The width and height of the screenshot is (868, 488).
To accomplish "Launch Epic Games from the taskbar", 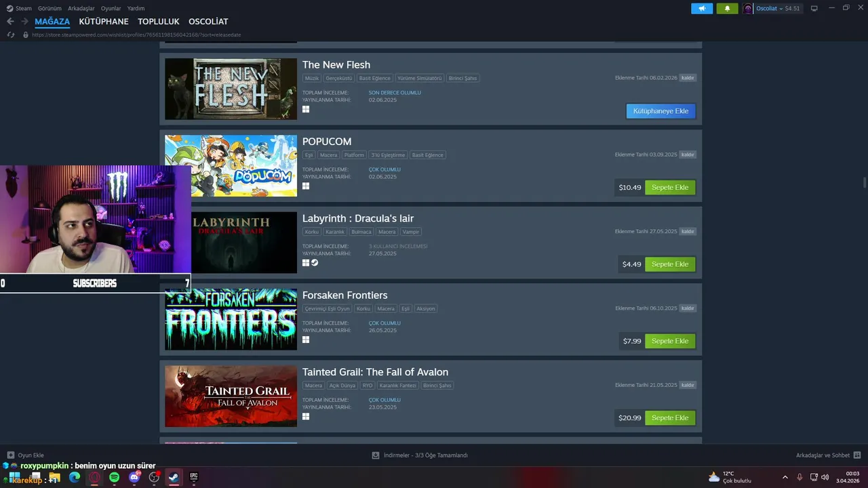I will [193, 477].
